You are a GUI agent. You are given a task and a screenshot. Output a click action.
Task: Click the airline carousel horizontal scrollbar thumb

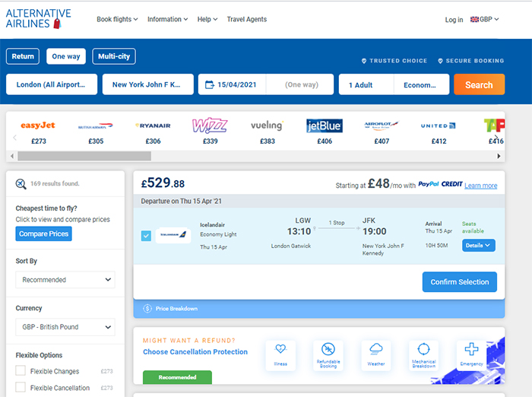point(84,156)
